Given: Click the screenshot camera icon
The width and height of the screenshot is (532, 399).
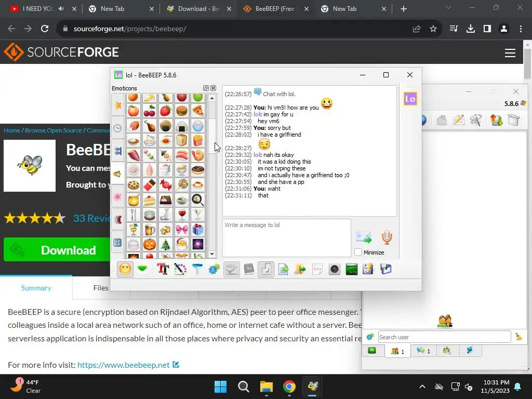Looking at the screenshot, I should [x=334, y=270].
